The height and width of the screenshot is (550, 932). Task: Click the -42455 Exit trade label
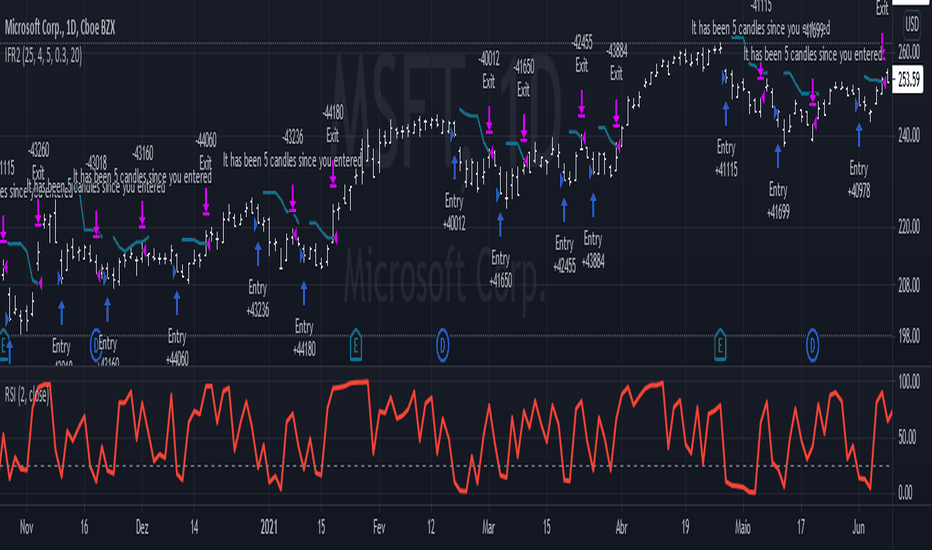581,54
